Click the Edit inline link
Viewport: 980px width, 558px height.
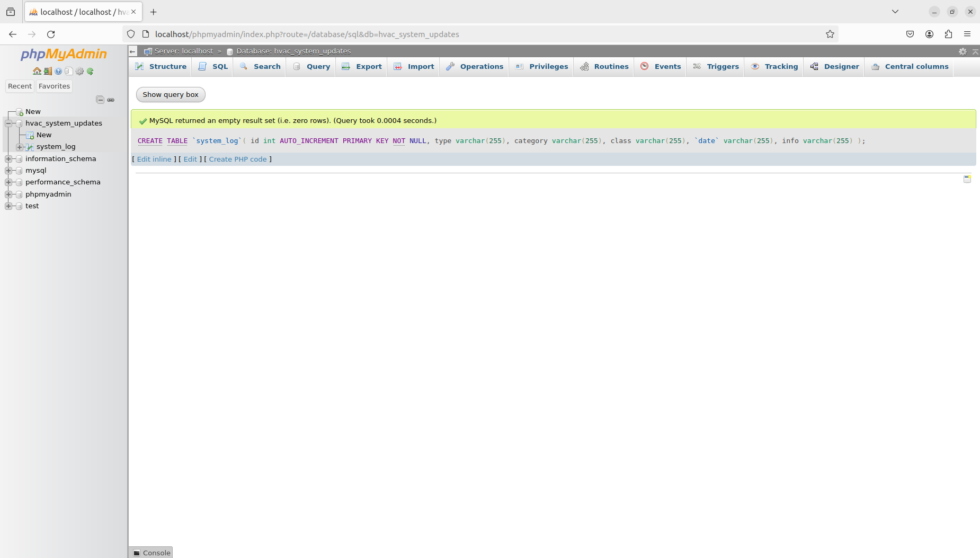pos(154,160)
